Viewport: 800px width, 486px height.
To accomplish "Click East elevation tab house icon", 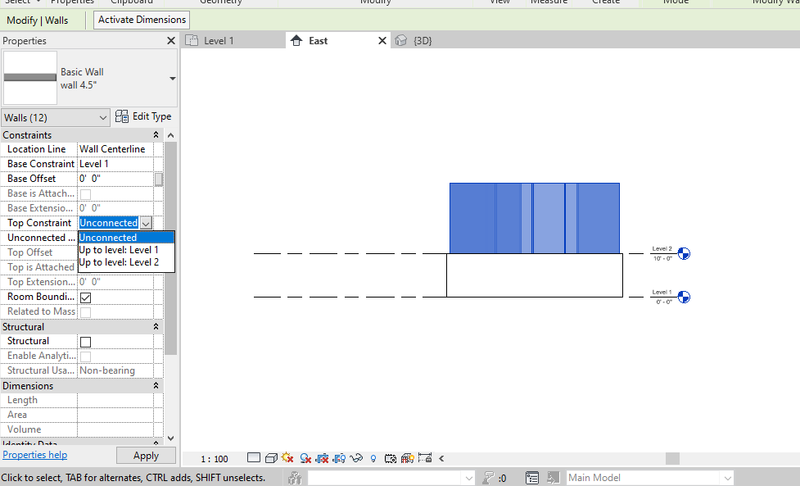I will 296,40.
